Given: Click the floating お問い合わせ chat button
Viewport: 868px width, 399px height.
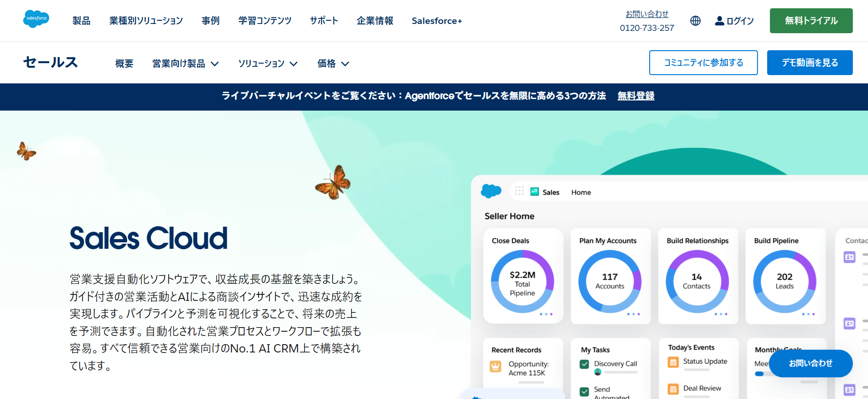Looking at the screenshot, I should coord(810,363).
